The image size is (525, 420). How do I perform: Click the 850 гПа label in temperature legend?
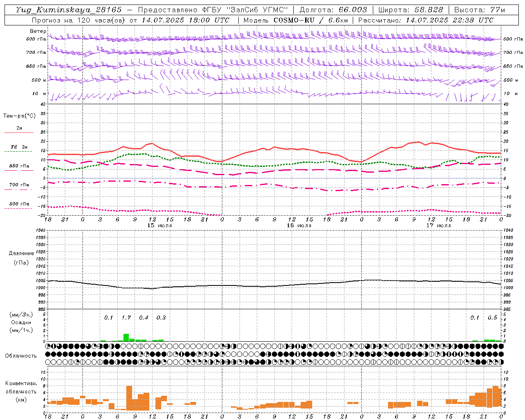pos(19,166)
